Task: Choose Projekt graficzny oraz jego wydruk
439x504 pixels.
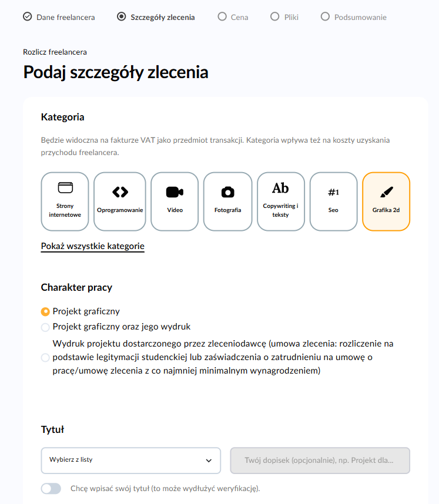Action: coord(45,327)
